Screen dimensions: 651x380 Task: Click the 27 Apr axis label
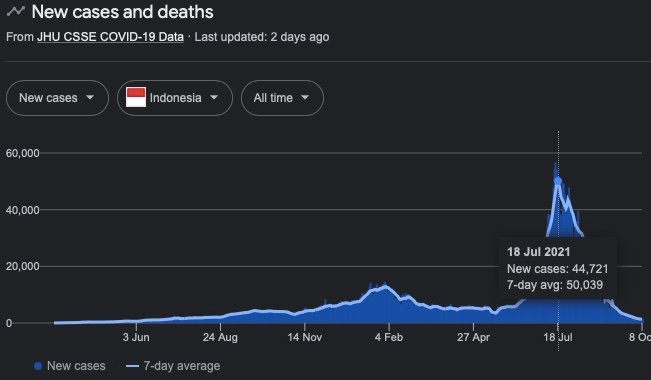[473, 337]
